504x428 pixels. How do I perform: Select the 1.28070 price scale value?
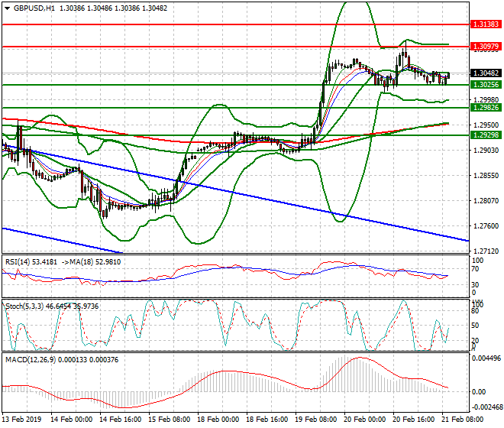click(486, 201)
